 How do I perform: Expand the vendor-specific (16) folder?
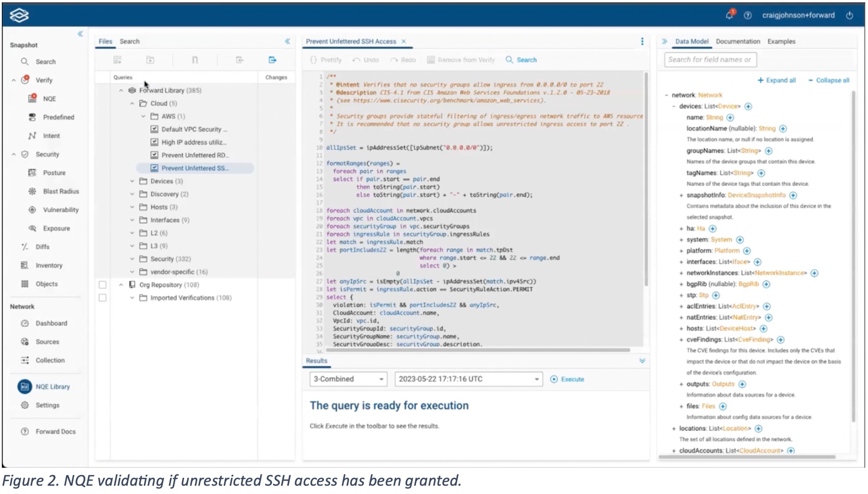(x=132, y=272)
